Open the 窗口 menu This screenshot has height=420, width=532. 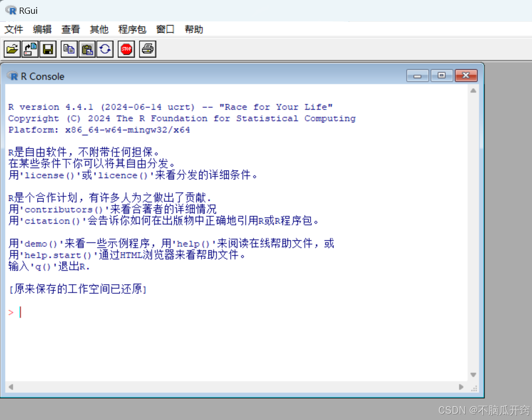(165, 29)
